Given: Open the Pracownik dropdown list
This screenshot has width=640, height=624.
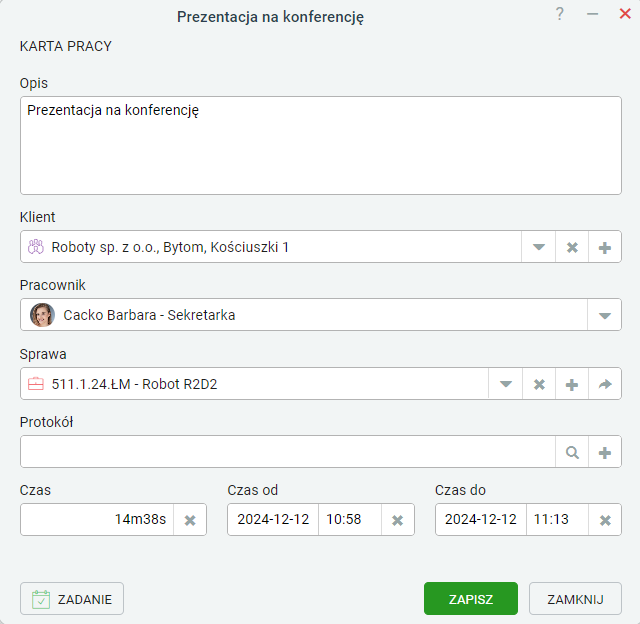Looking at the screenshot, I should (604, 315).
